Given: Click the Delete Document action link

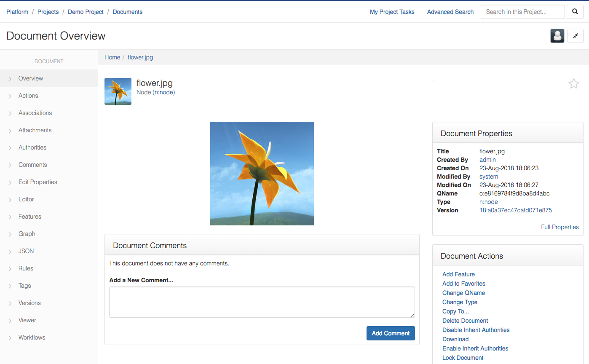Looking at the screenshot, I should [465, 321].
